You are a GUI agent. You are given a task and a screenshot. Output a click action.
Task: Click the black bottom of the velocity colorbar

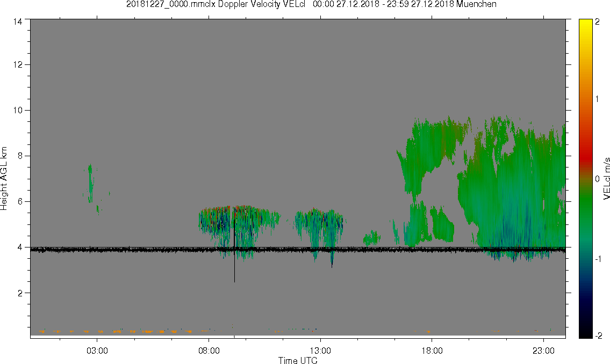tap(585, 333)
